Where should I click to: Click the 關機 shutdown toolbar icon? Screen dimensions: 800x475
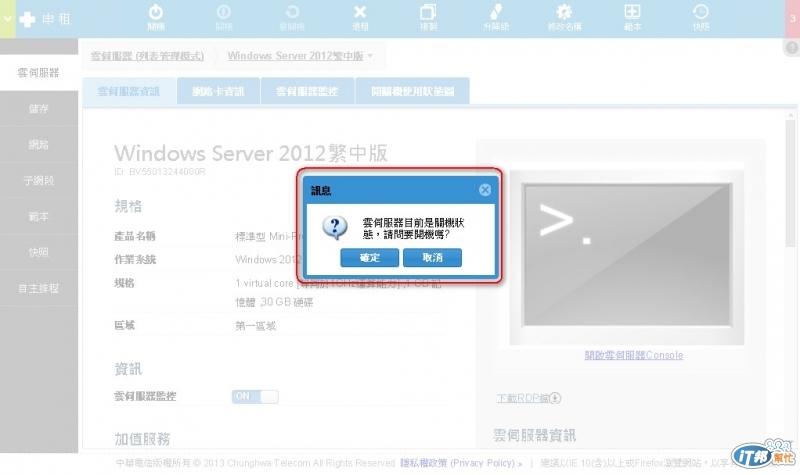click(x=223, y=17)
